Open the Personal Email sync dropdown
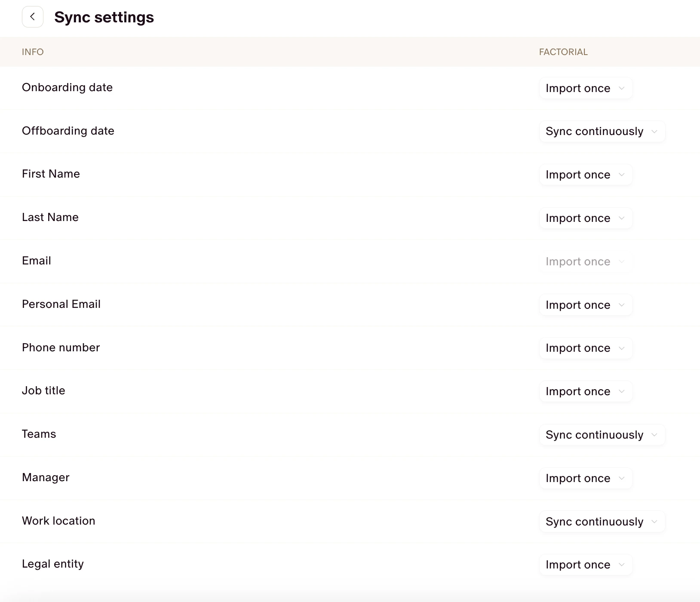The width and height of the screenshot is (700, 602). [585, 304]
